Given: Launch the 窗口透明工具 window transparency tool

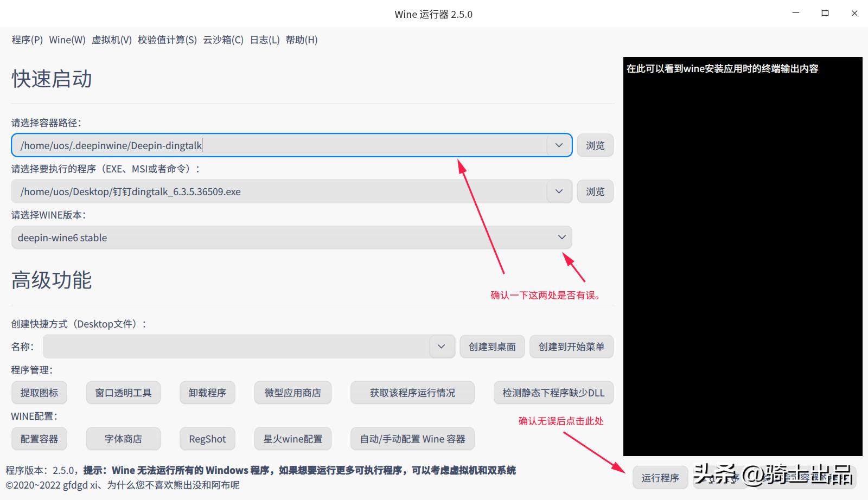Looking at the screenshot, I should [x=123, y=392].
